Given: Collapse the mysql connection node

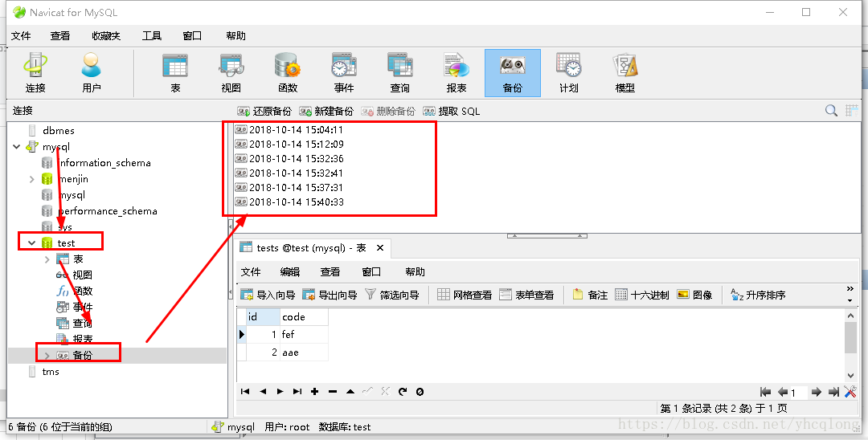Looking at the screenshot, I should (x=17, y=146).
